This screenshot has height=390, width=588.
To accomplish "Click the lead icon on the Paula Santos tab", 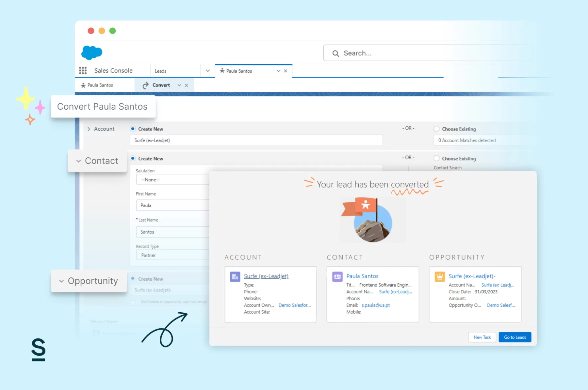I will (x=222, y=71).
